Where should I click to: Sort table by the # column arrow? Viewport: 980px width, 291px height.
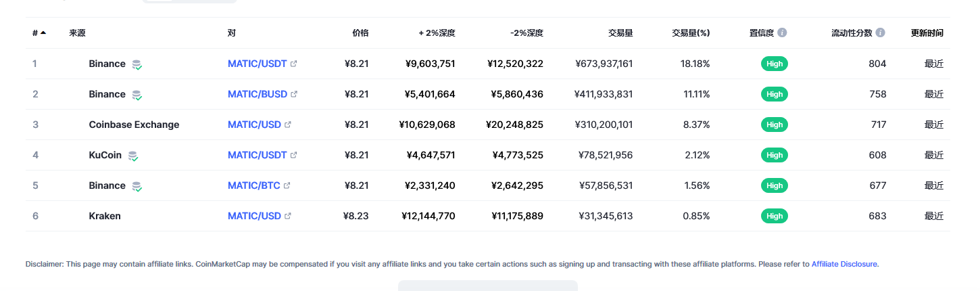pos(43,32)
